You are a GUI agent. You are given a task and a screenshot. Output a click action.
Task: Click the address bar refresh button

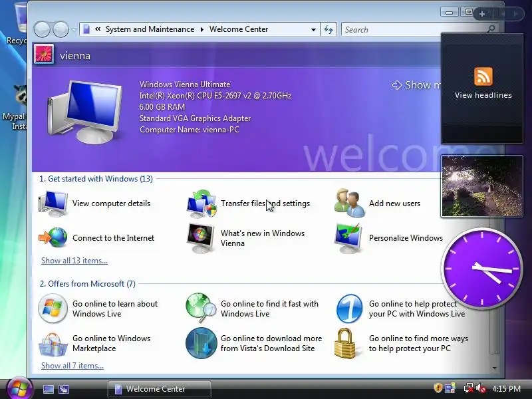[x=329, y=29]
